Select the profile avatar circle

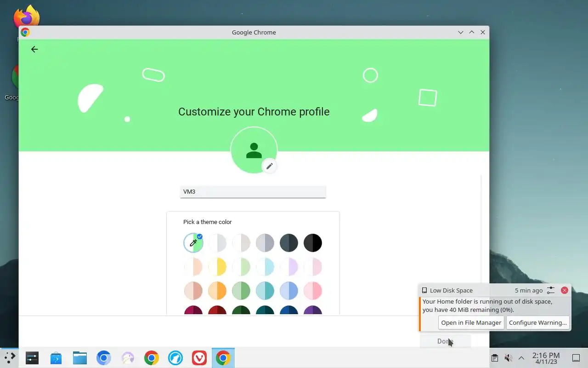tap(254, 150)
